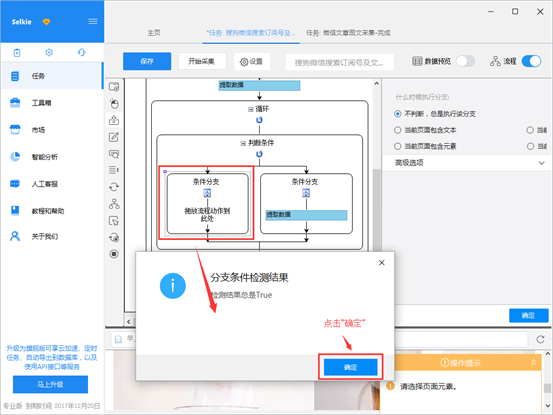Viewport: 553px width, 415px height.
Task: Toggle the 数据预览 switch on
Action: point(465,61)
